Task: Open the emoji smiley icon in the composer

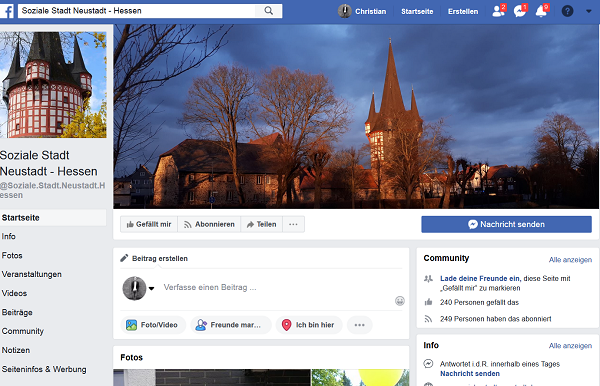Action: pyautogui.click(x=399, y=301)
